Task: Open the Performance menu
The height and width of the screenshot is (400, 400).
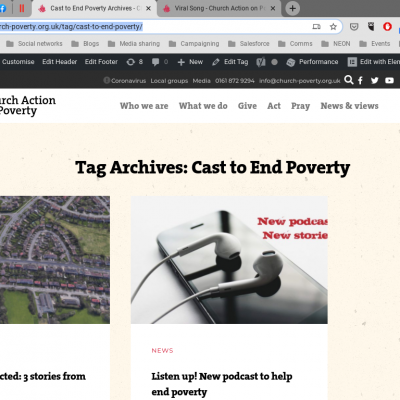Action: pos(312,62)
